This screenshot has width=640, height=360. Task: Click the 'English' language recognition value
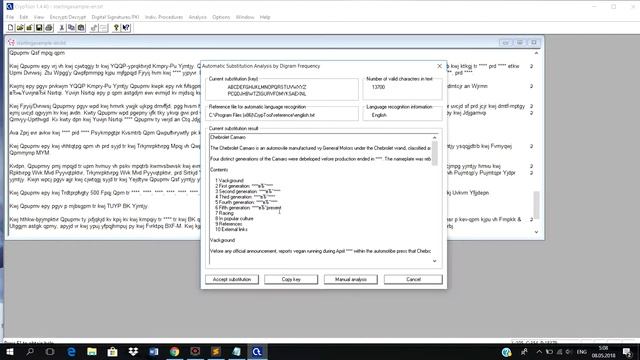379,115
